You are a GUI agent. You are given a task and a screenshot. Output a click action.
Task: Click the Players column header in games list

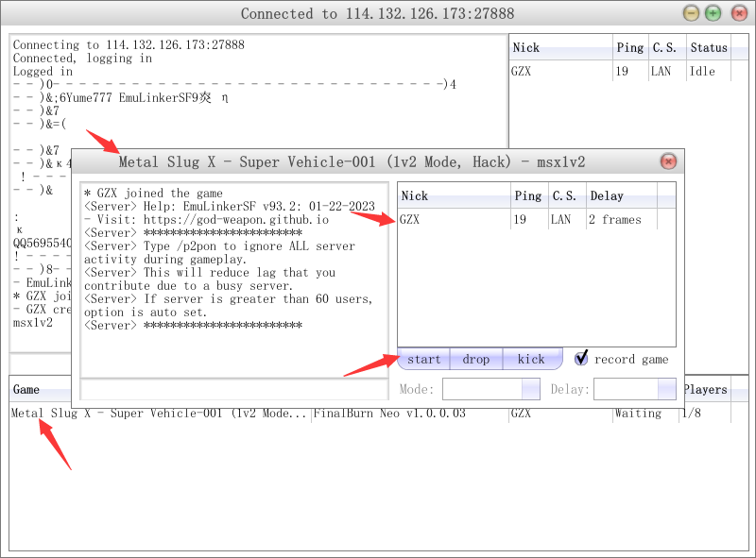coord(707,389)
